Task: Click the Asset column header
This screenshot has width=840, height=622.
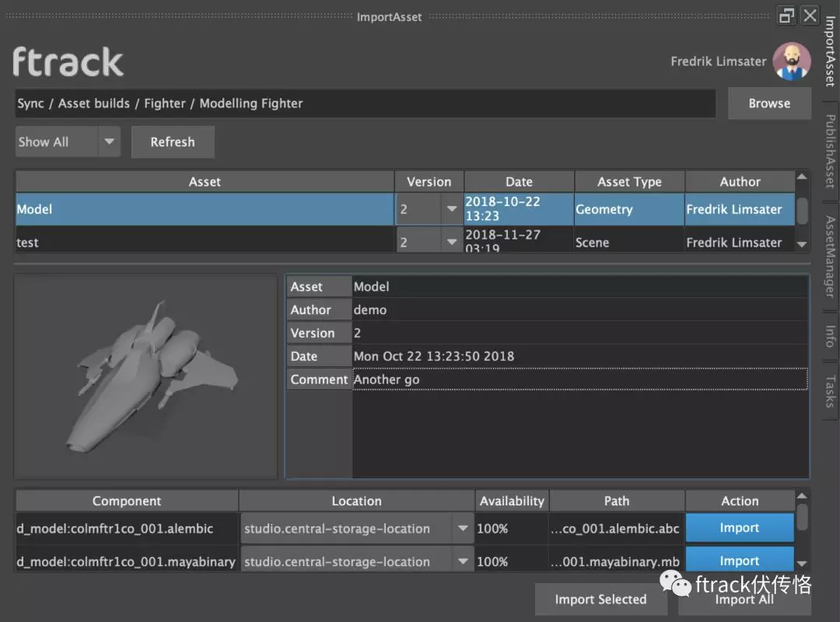Action: pos(205,182)
